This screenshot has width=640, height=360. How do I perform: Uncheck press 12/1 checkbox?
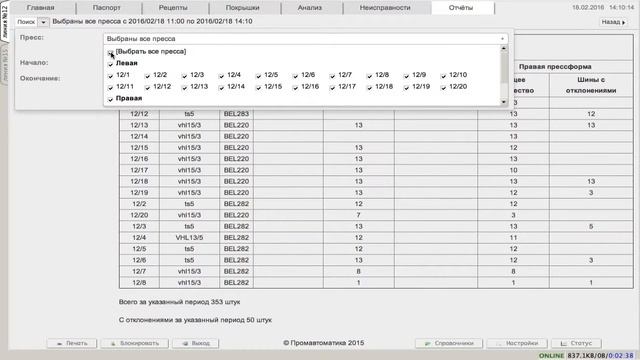pos(111,76)
